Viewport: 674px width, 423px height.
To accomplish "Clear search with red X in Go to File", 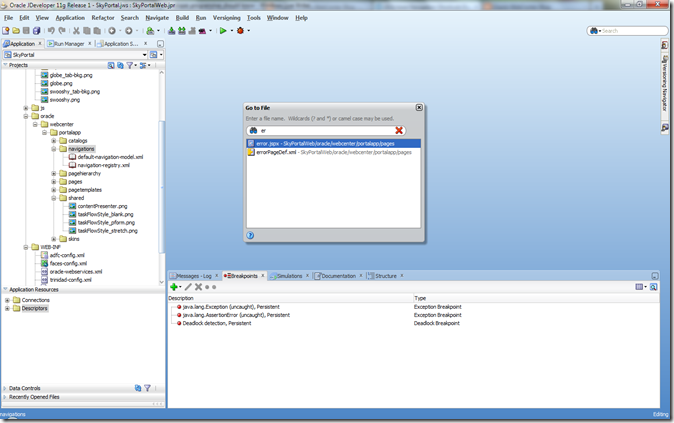I will pyautogui.click(x=399, y=130).
